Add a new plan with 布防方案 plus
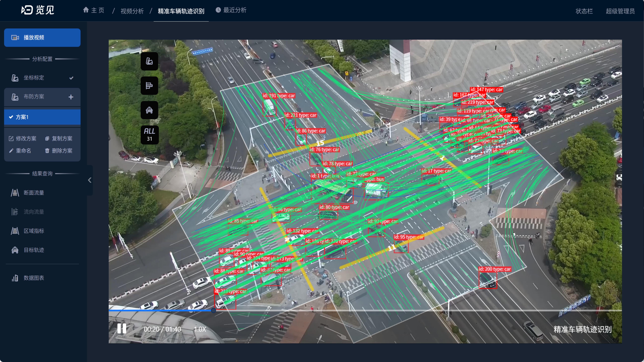 tap(71, 97)
